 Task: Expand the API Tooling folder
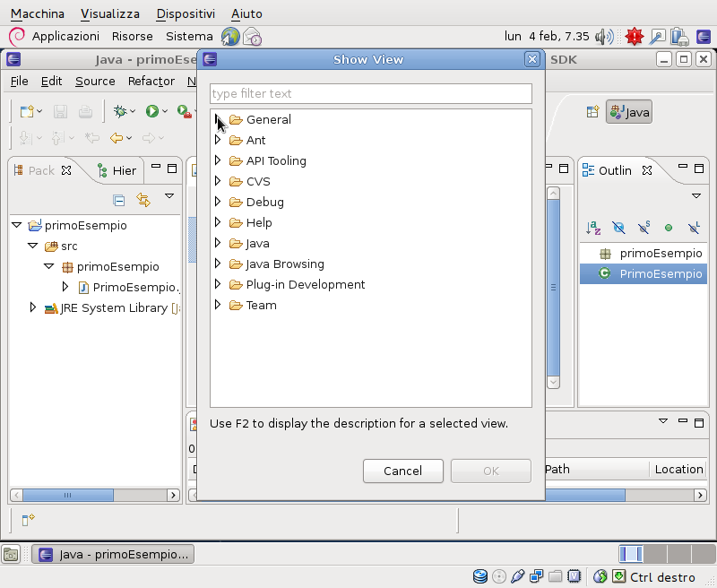tap(218, 160)
